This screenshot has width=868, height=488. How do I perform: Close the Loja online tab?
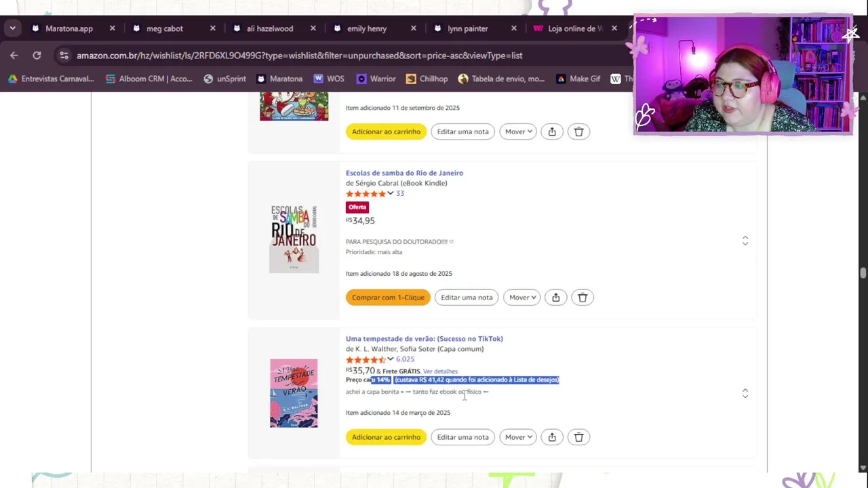pos(614,28)
